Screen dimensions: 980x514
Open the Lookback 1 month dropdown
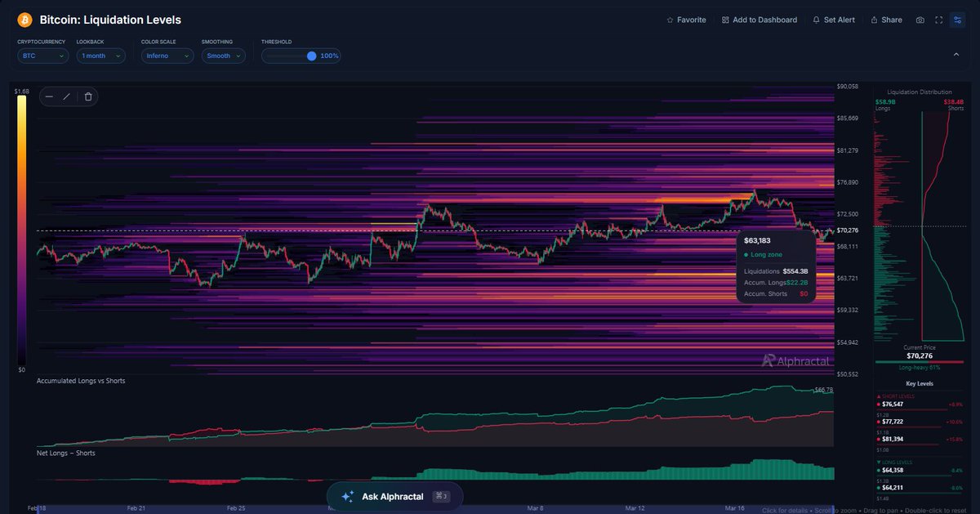101,56
